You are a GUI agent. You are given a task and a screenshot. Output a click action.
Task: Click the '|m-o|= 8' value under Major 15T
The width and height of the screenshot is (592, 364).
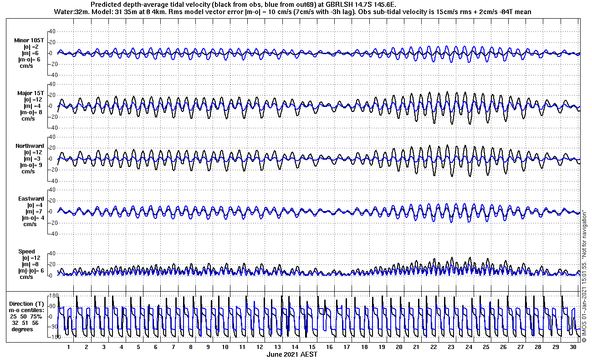coord(31,112)
